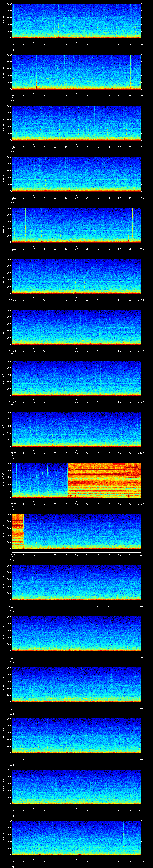Image resolution: width=153 pixels, height=868 pixels.
Task: Click the 14:57:00 start time label
Action: coord(12,708)
